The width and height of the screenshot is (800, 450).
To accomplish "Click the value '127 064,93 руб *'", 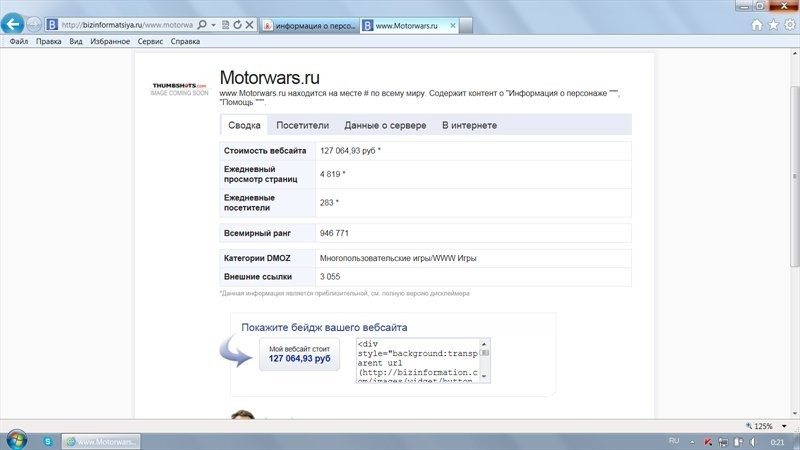I will [x=350, y=151].
